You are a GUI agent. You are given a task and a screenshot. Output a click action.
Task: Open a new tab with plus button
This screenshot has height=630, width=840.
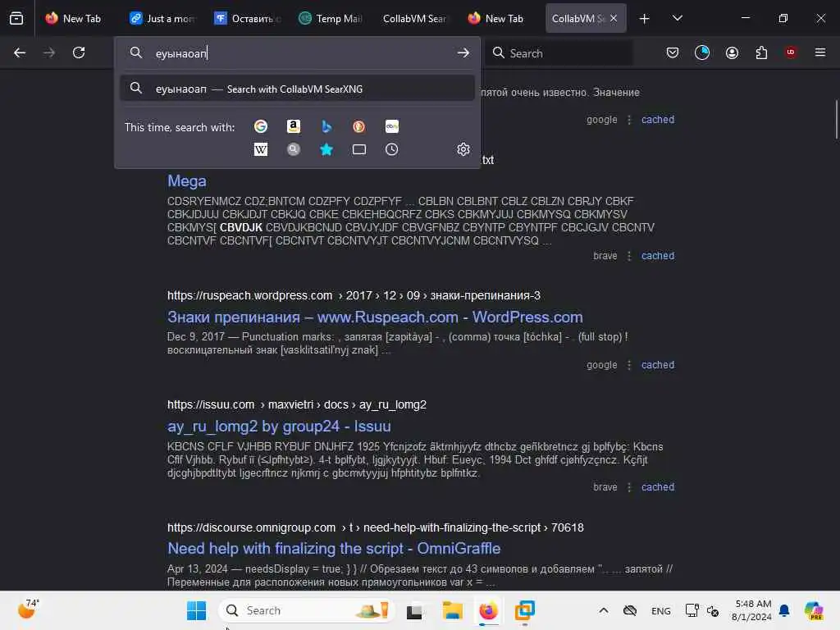(645, 19)
